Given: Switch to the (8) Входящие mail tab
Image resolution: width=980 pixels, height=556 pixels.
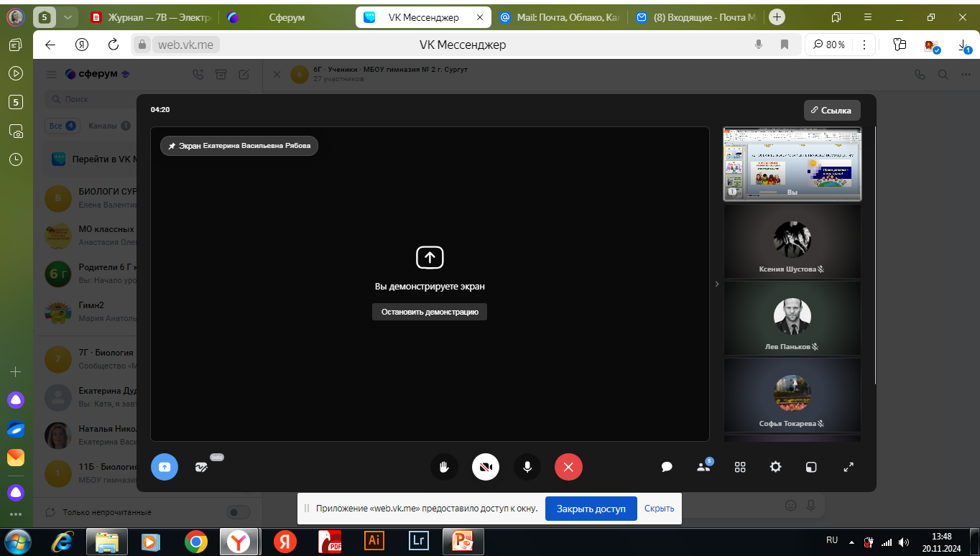Looking at the screenshot, I should (695, 17).
